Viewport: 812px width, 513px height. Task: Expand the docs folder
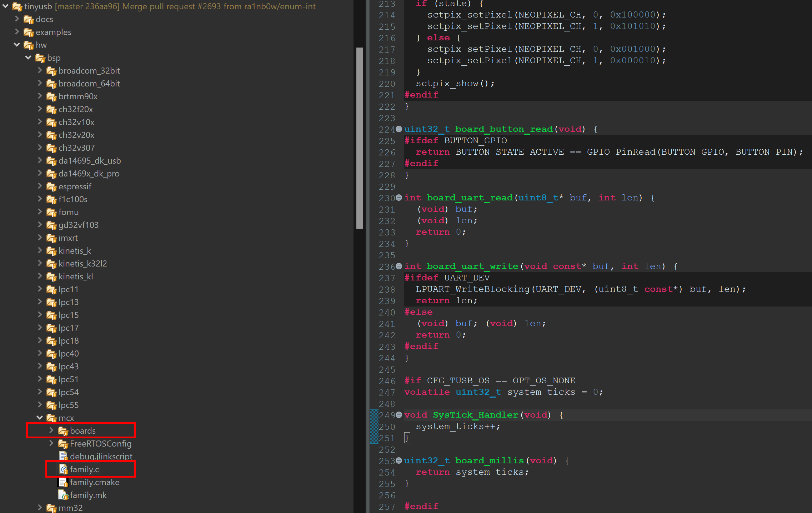(x=17, y=19)
